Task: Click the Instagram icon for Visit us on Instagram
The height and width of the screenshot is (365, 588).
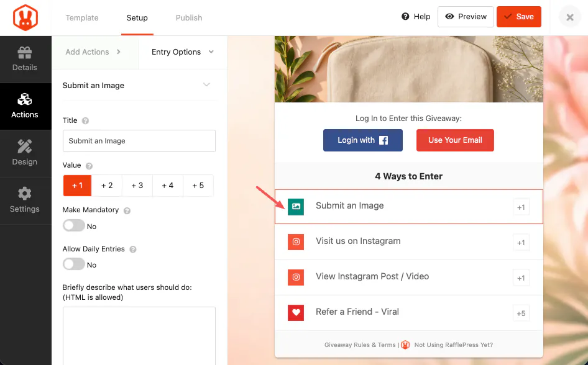Action: pos(295,242)
